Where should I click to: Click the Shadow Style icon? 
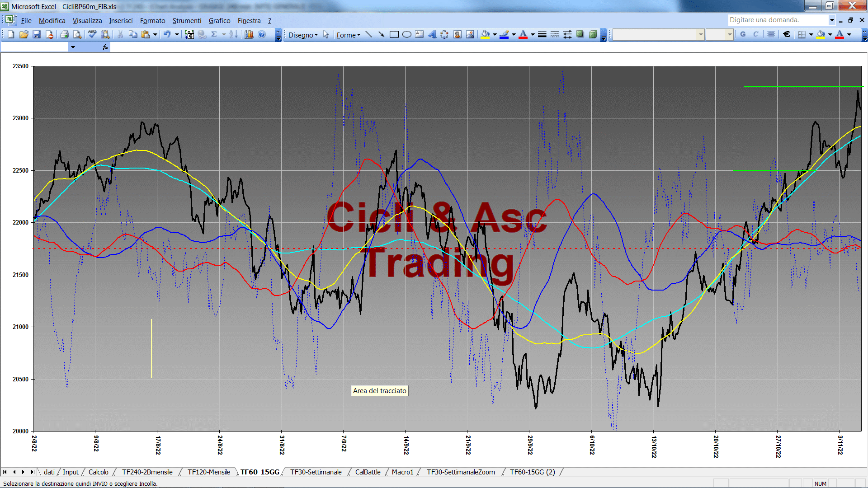580,35
